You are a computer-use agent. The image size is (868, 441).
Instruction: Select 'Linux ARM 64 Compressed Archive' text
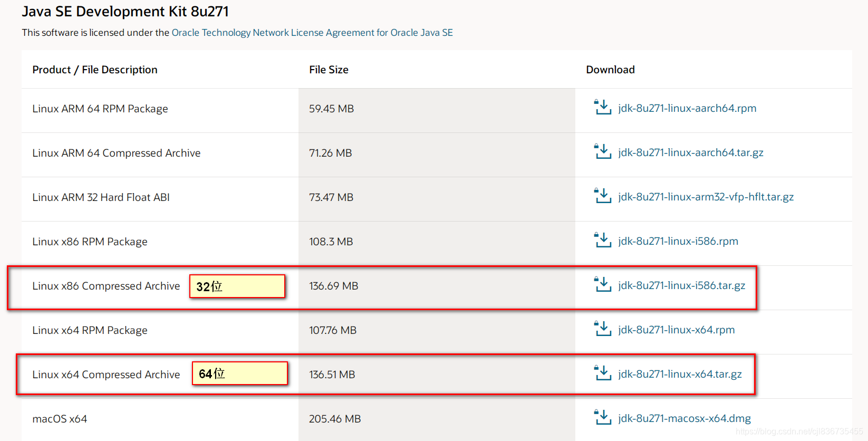pyautogui.click(x=117, y=153)
